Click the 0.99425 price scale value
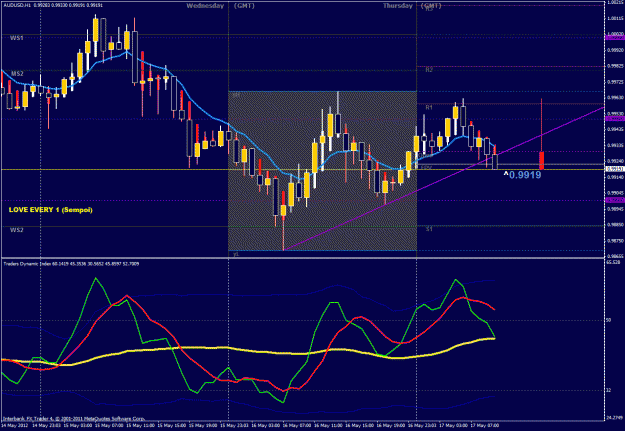The image size is (625, 431). click(615, 129)
